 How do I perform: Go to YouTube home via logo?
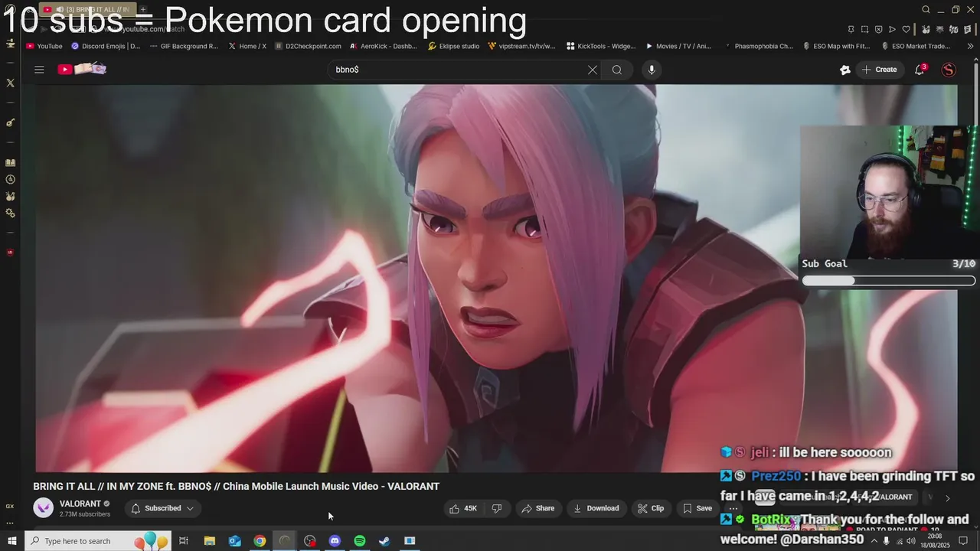click(82, 70)
